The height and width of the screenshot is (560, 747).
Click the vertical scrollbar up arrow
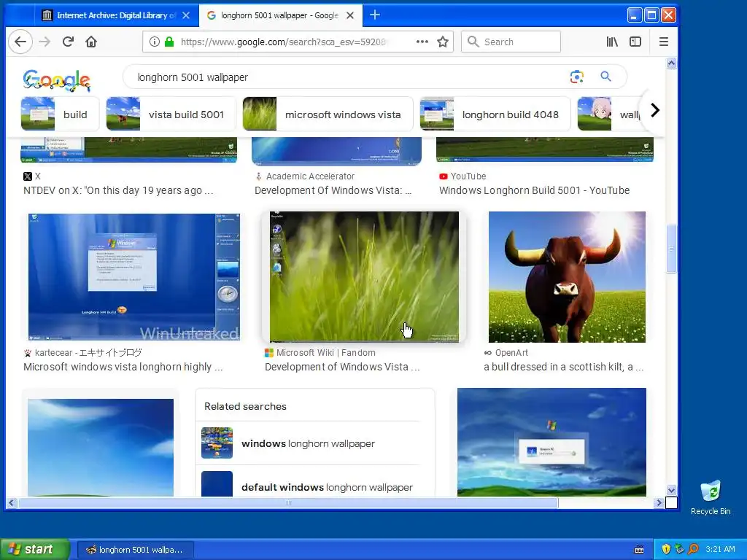(671, 63)
